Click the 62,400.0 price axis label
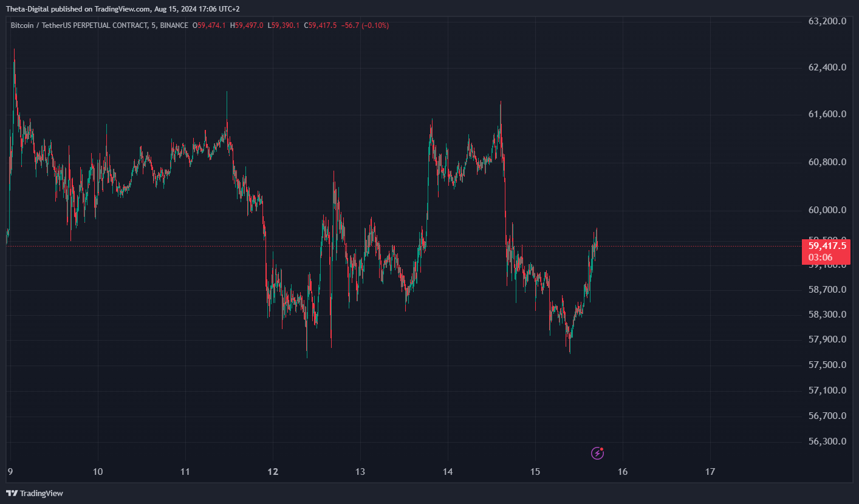The height and width of the screenshot is (504, 859). [x=827, y=67]
